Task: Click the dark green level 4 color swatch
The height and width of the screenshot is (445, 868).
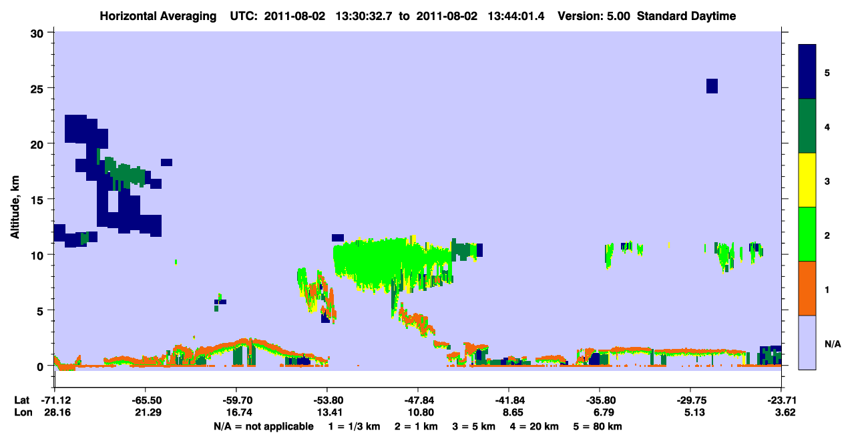Action: pyautogui.click(x=807, y=126)
